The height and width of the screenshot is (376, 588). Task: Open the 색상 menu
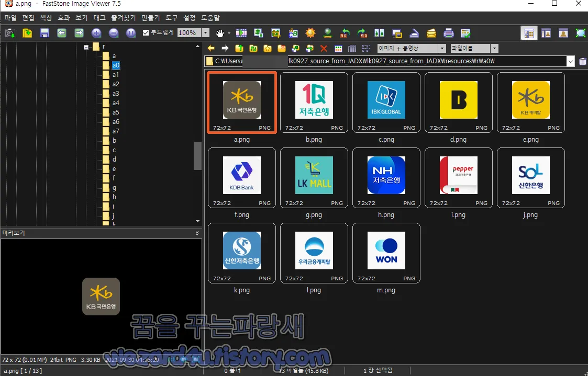pyautogui.click(x=46, y=18)
